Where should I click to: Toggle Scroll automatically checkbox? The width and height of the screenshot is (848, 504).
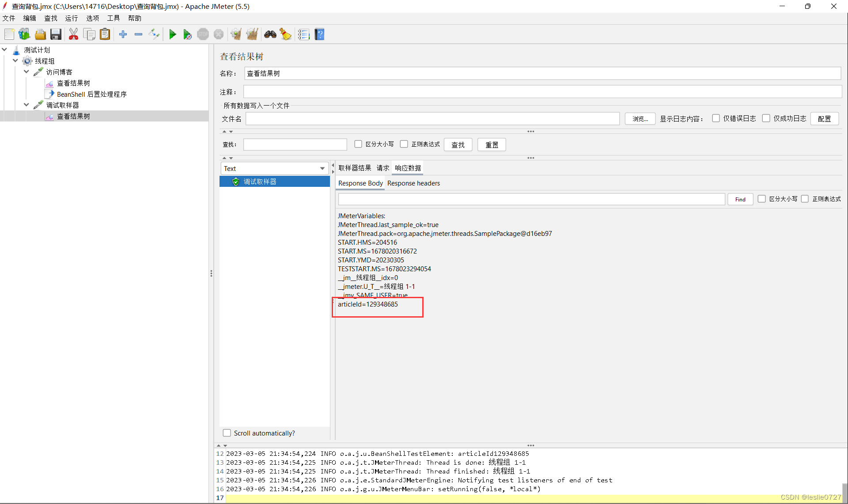pyautogui.click(x=227, y=433)
